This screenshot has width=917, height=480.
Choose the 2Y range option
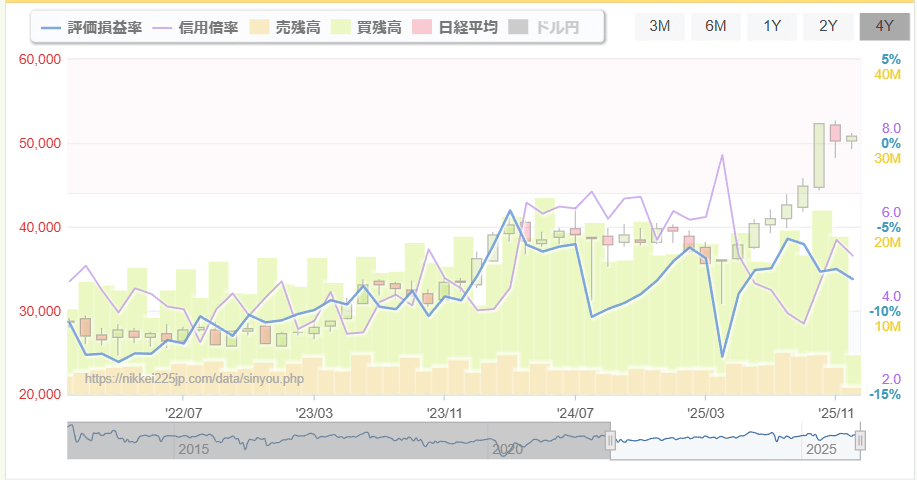pyautogui.click(x=828, y=26)
